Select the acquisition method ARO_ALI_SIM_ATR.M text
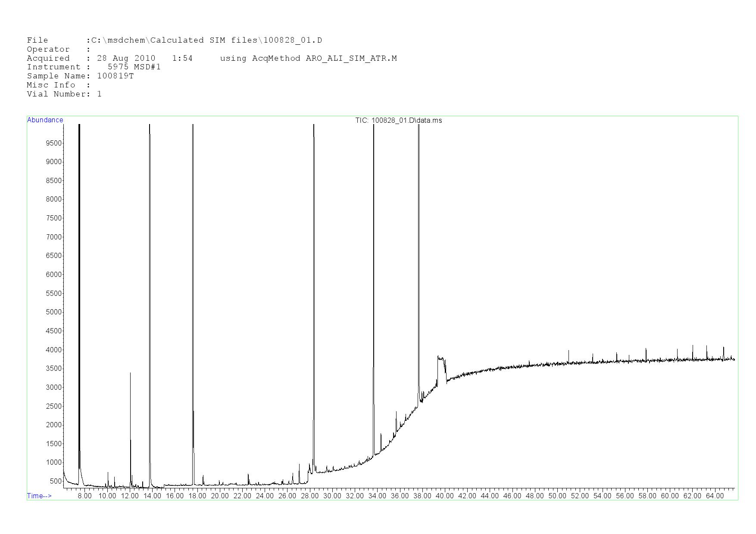 pyautogui.click(x=351, y=59)
